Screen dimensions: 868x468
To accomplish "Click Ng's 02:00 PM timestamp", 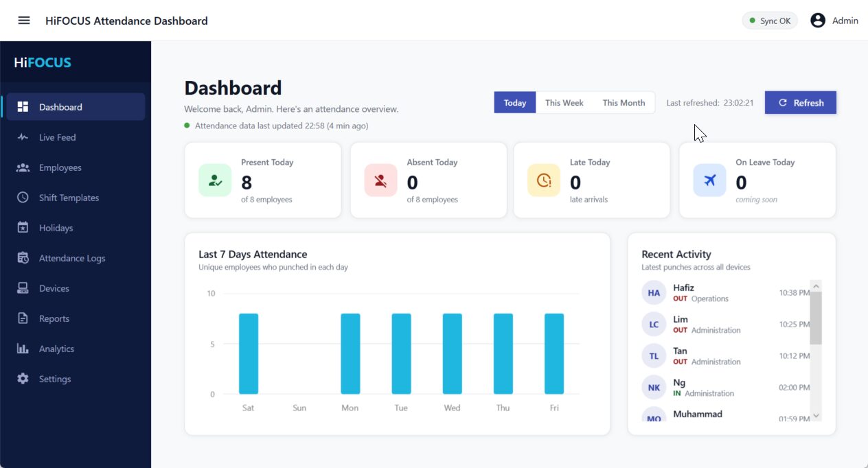I will pos(795,388).
